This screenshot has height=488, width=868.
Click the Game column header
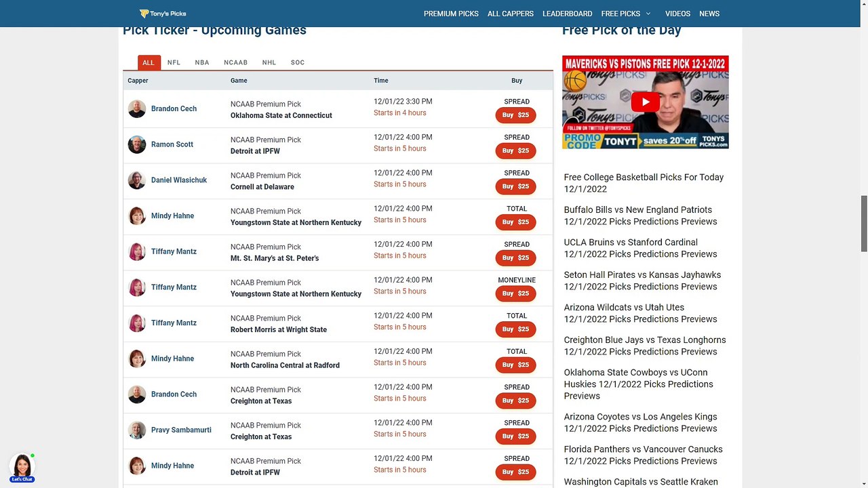click(x=239, y=81)
